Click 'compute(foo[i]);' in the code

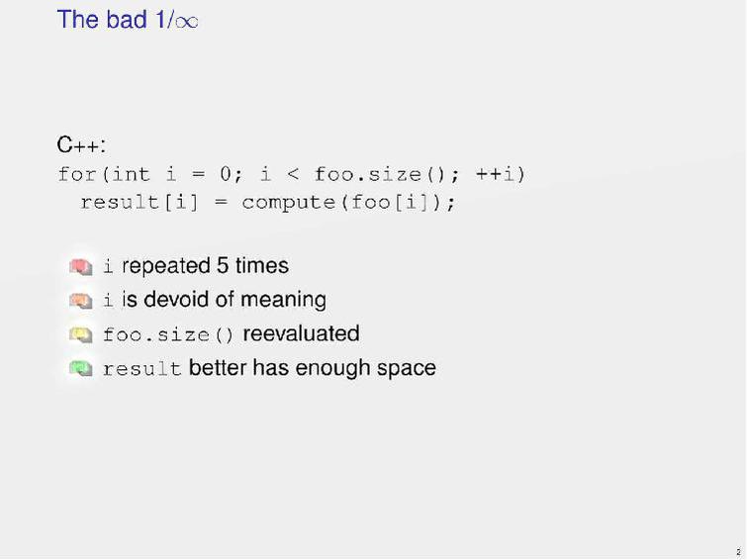click(348, 203)
